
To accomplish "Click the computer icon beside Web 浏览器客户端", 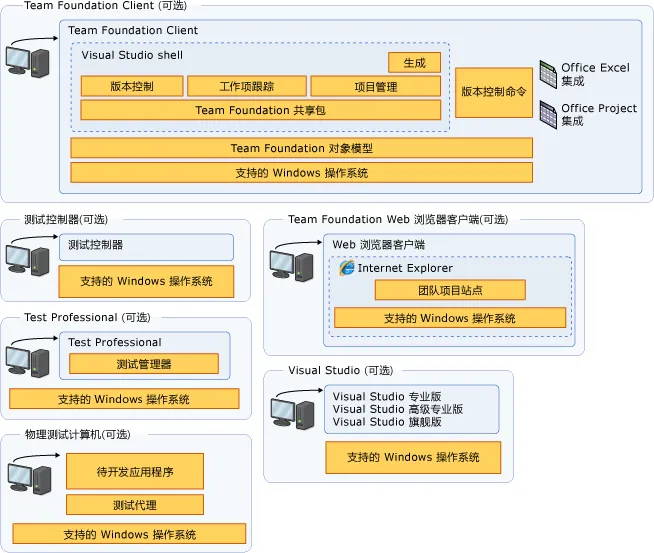I will (x=292, y=266).
